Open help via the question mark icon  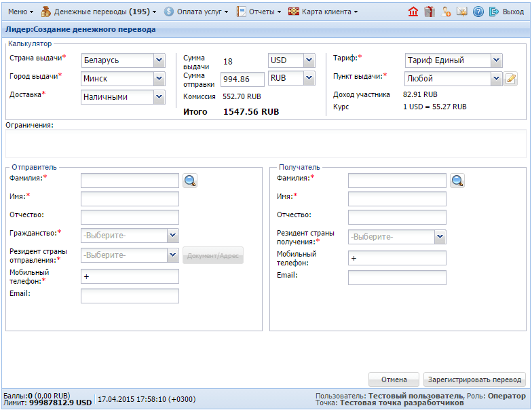coord(478,12)
